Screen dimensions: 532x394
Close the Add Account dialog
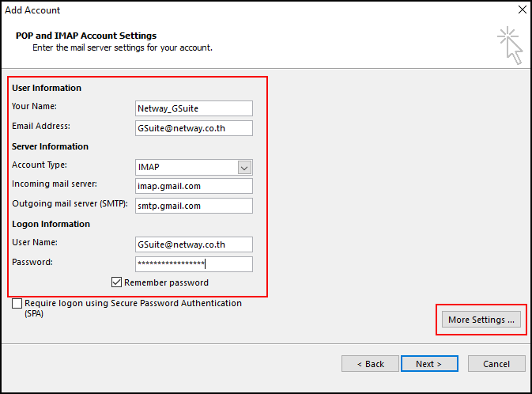tap(521, 10)
